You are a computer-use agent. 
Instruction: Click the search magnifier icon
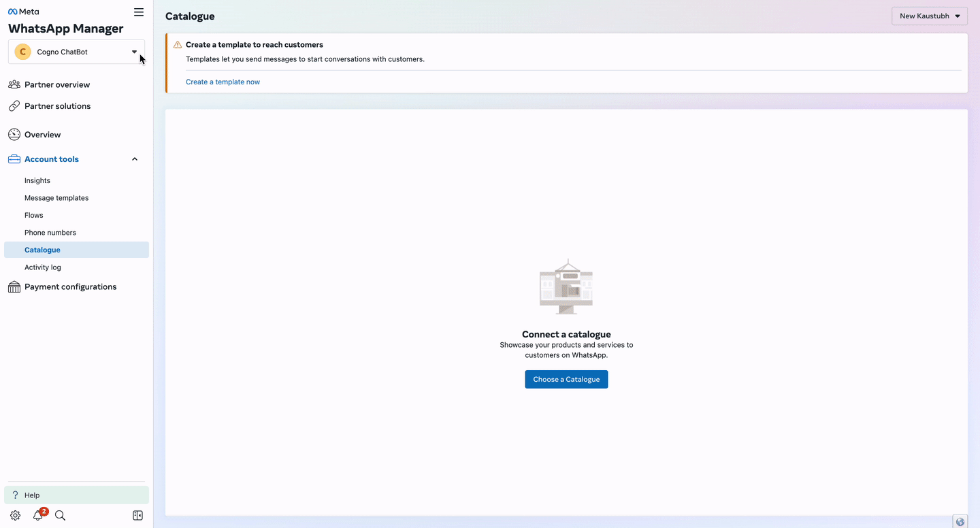pyautogui.click(x=60, y=516)
